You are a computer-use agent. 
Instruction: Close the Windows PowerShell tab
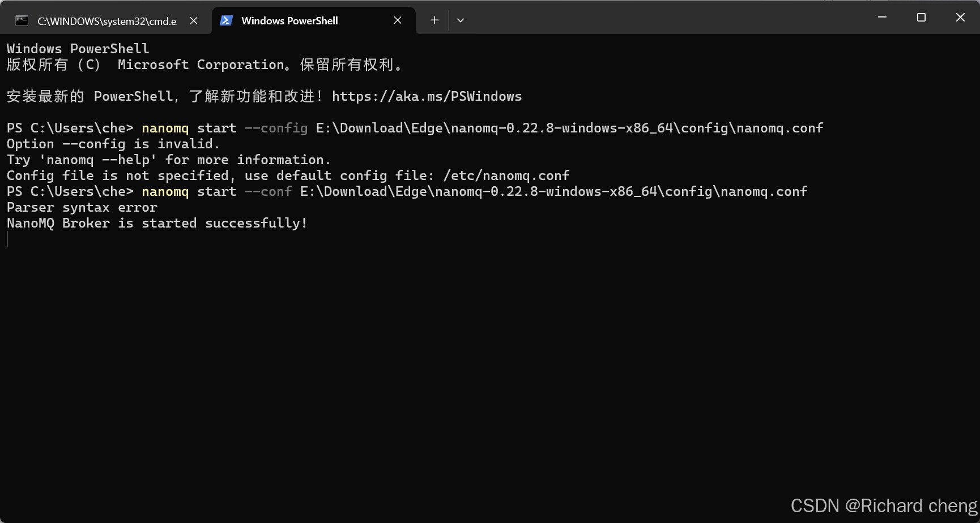398,20
